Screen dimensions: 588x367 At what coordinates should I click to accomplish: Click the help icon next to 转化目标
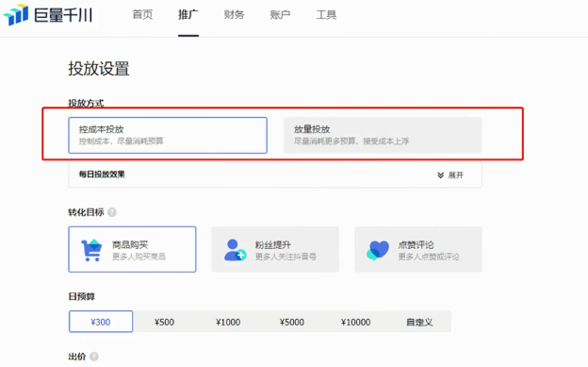click(x=112, y=212)
